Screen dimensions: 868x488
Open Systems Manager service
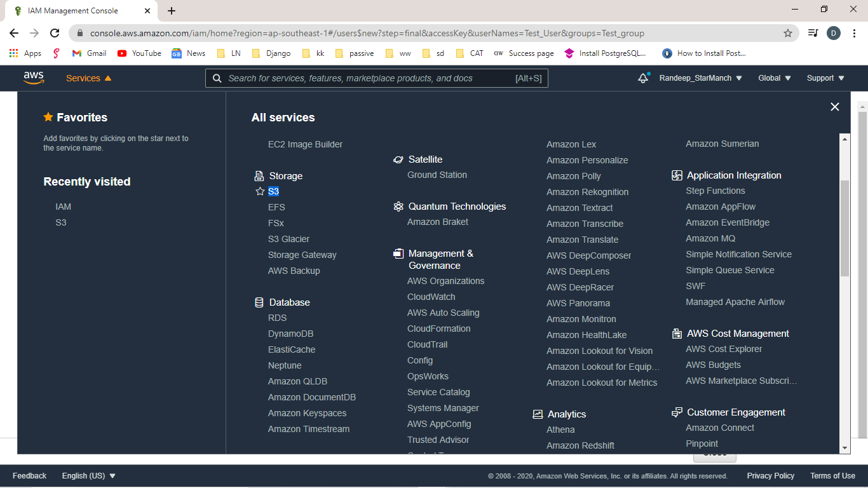(443, 408)
